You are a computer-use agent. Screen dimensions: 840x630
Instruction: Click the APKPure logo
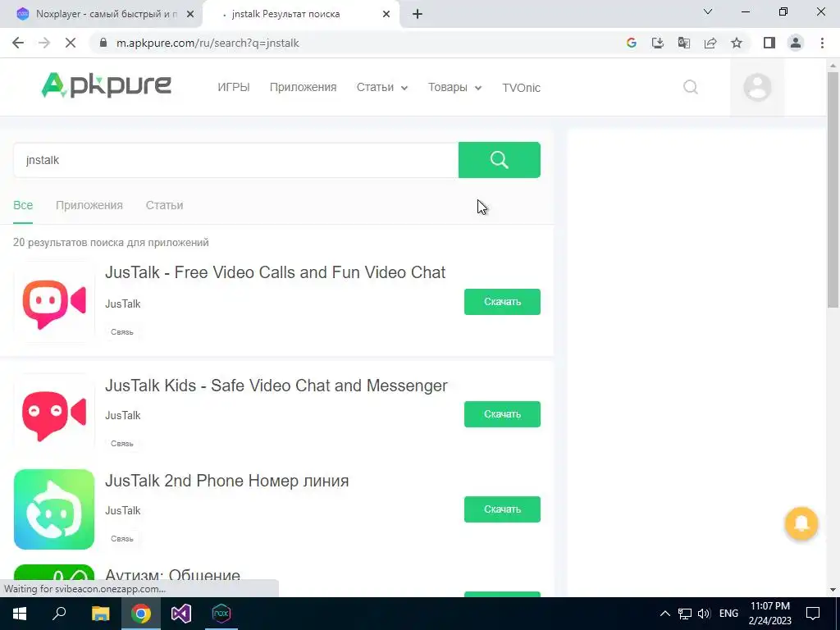(107, 85)
